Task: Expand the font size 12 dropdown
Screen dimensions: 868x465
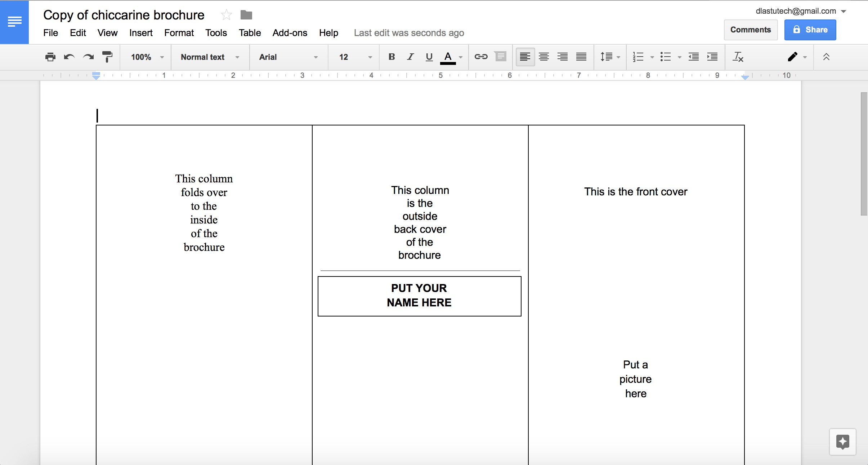Action: (x=367, y=57)
